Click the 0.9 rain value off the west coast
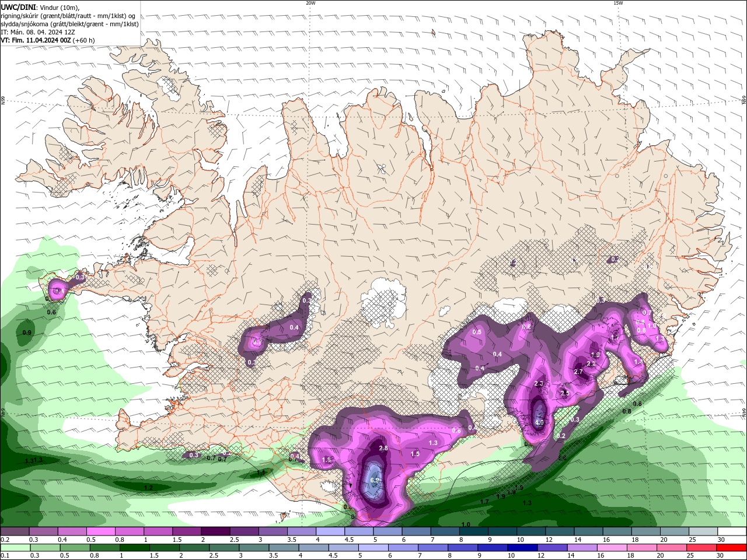The height and width of the screenshot is (560, 747). (x=27, y=332)
